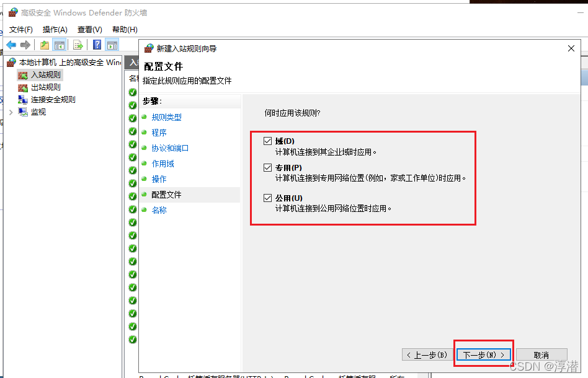Uncheck the 专用(P) checkbox
The height and width of the screenshot is (378, 588).
coord(267,167)
